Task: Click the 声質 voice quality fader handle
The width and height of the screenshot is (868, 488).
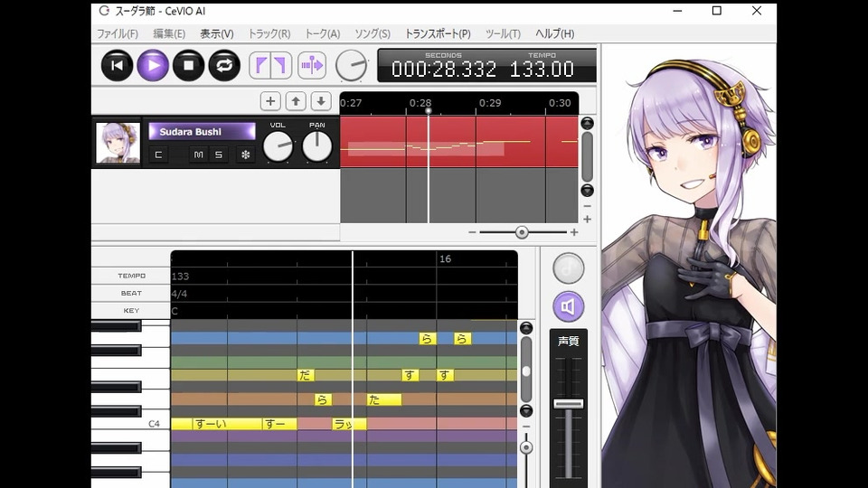Action: (569, 404)
